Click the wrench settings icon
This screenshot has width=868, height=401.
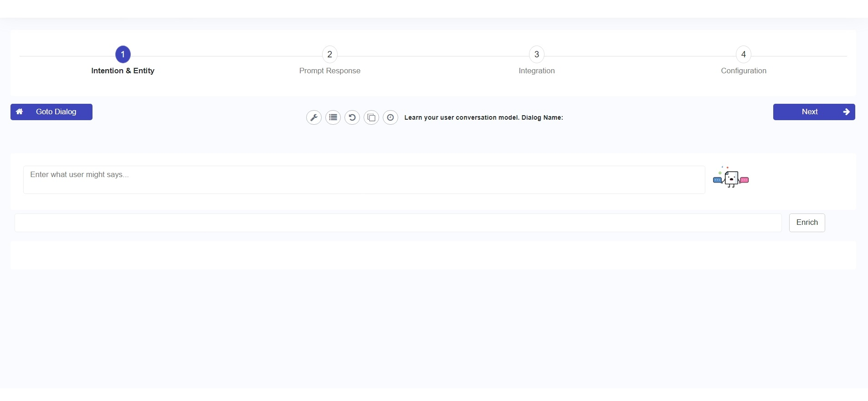[313, 117]
